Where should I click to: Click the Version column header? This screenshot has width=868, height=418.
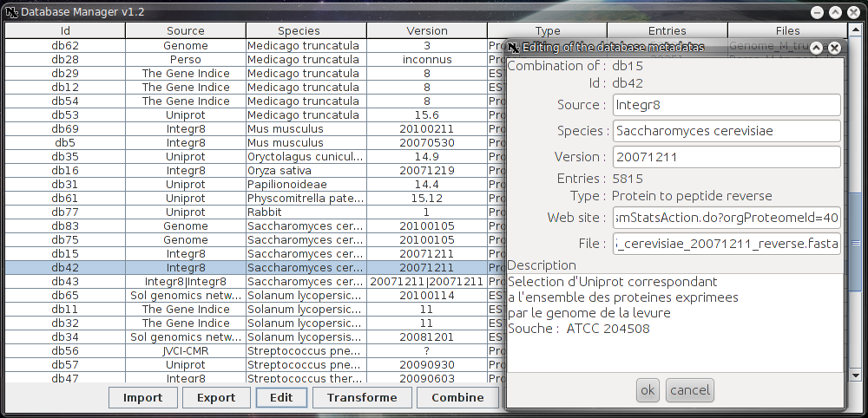coord(427,30)
